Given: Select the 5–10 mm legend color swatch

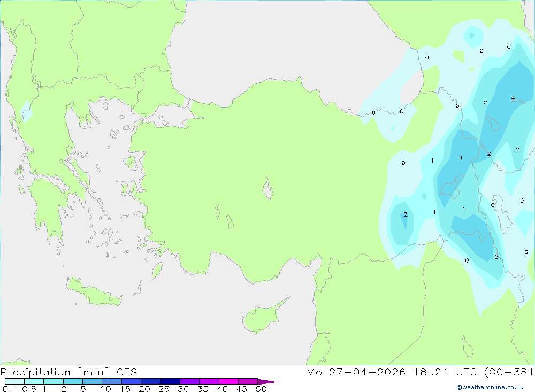Looking at the screenshot, I should click(x=93, y=381).
